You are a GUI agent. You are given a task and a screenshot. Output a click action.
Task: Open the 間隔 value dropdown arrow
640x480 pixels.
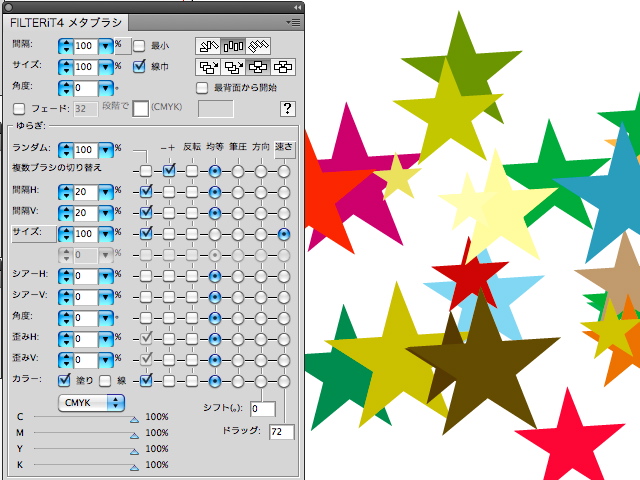105,46
